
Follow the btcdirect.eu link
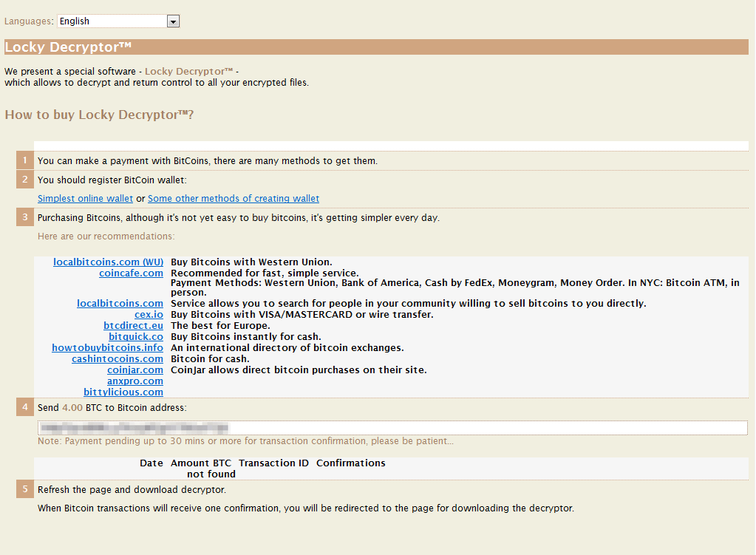pos(133,326)
